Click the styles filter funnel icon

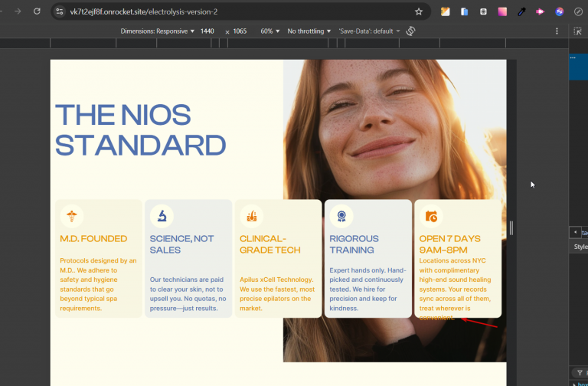[580, 373]
